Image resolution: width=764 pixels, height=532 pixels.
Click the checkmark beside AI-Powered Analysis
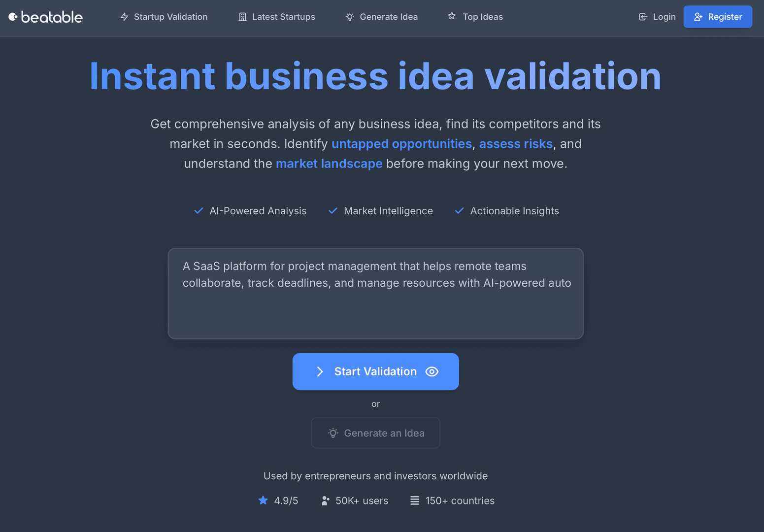click(x=199, y=210)
